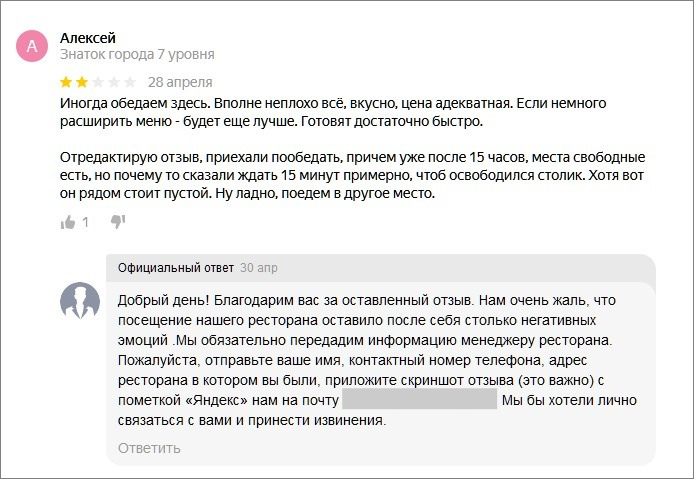
Task: Like Алексей's review with thumbs up
Action: click(x=68, y=222)
